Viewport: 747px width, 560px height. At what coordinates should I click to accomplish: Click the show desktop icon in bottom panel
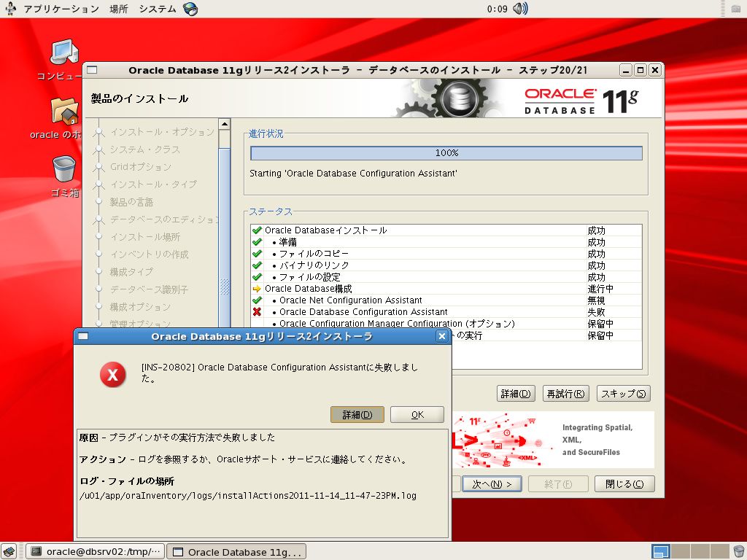[9, 551]
